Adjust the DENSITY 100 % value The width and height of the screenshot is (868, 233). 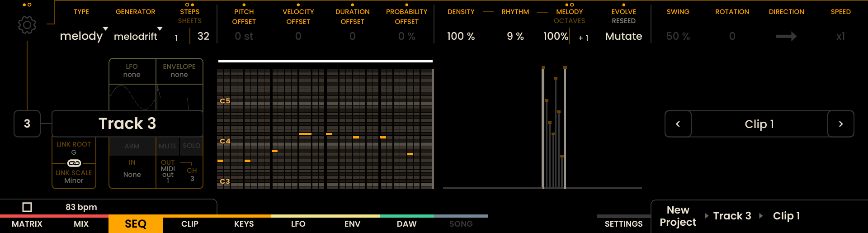(461, 36)
